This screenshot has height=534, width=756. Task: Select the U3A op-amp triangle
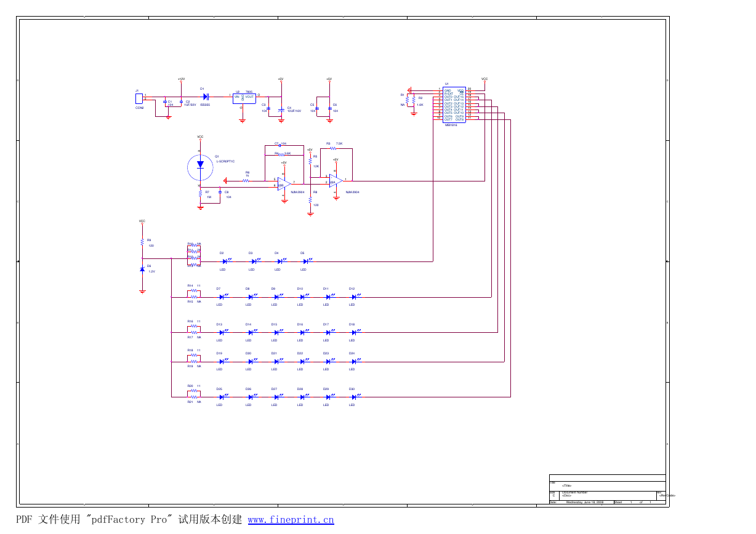click(336, 181)
